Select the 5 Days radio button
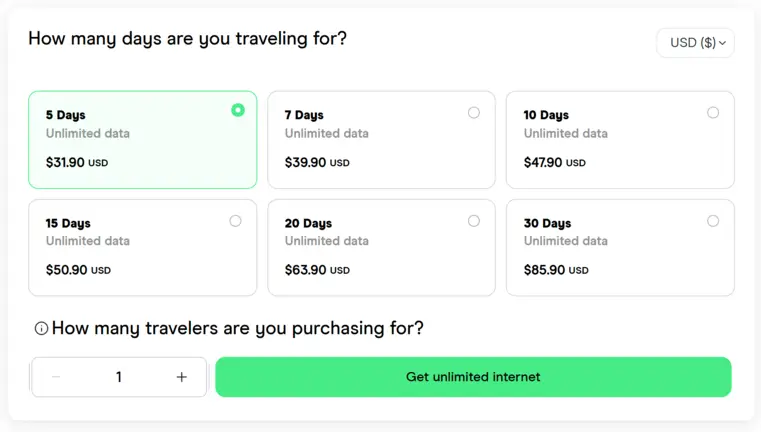The height and width of the screenshot is (432, 761). tap(238, 110)
